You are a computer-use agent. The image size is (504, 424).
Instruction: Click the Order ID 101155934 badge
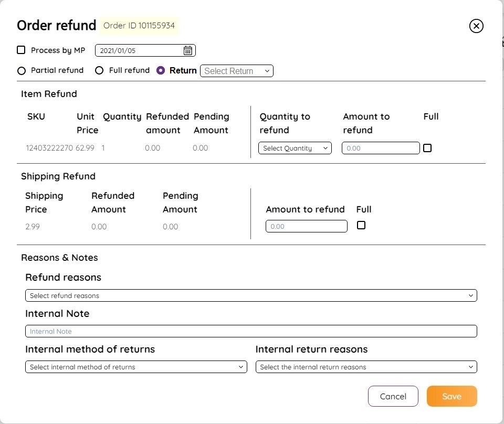tap(139, 25)
